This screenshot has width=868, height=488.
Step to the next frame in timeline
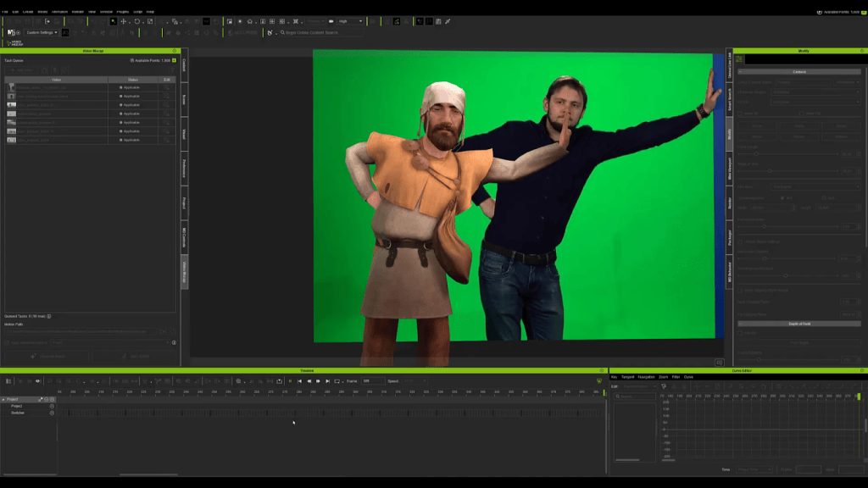[x=319, y=381]
